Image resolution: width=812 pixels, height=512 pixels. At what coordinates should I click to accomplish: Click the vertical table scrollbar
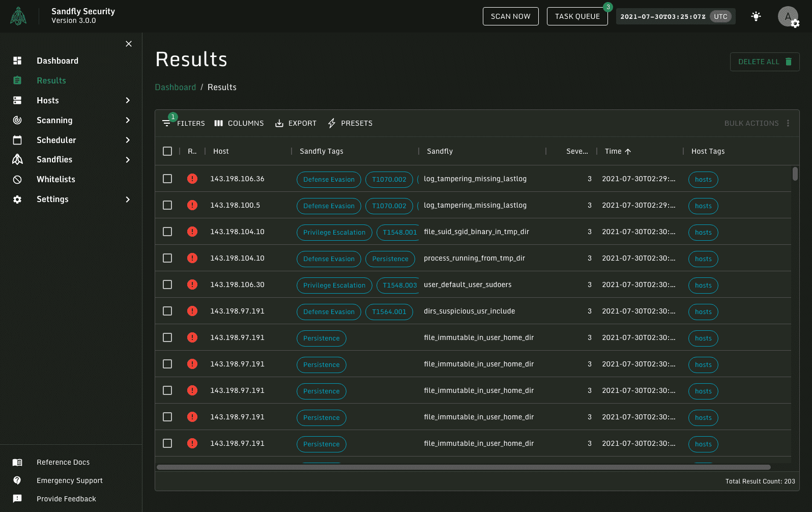795,174
